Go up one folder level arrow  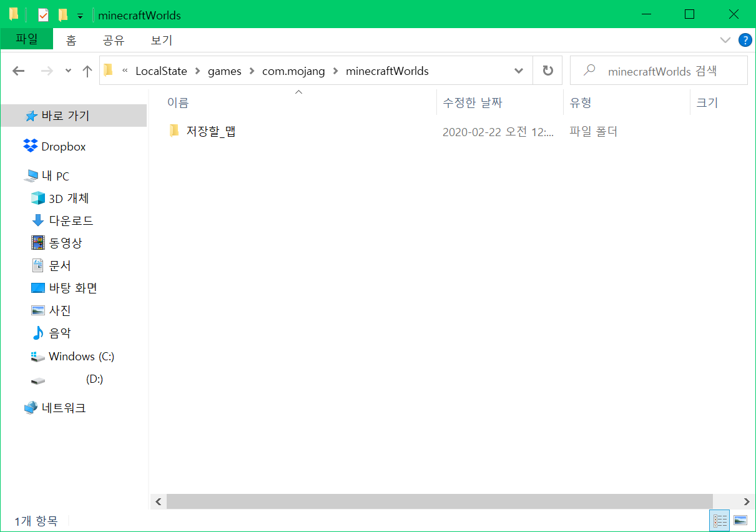click(x=87, y=71)
